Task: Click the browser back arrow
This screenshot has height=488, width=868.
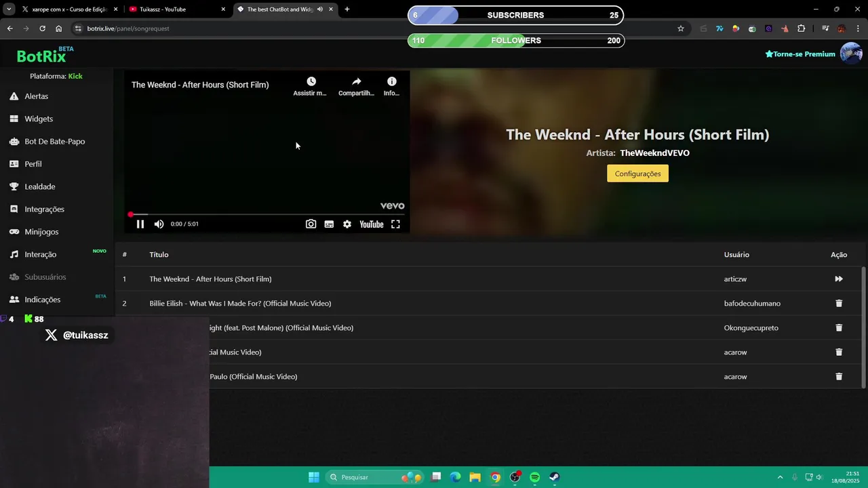Action: [x=9, y=28]
